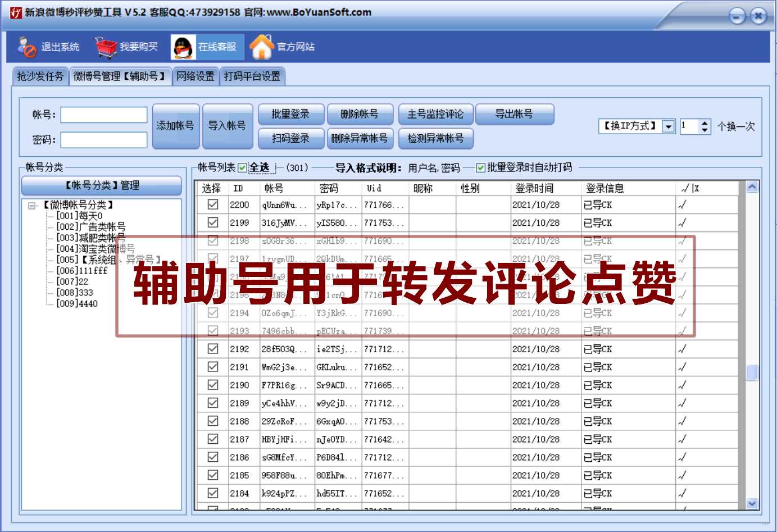The image size is (777, 532).
Task: Open the 换IP方式 dropdown
Action: [668, 126]
